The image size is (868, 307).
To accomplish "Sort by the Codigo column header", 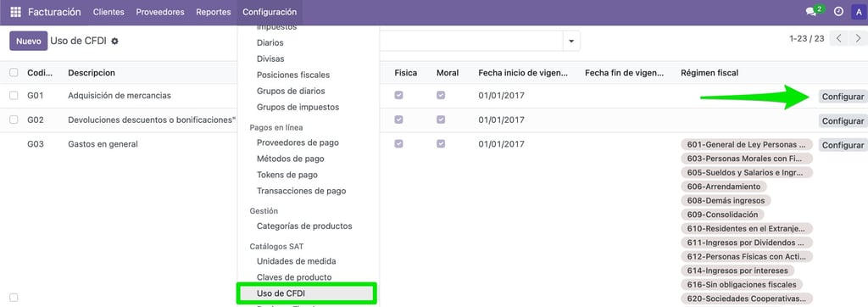I will point(40,73).
